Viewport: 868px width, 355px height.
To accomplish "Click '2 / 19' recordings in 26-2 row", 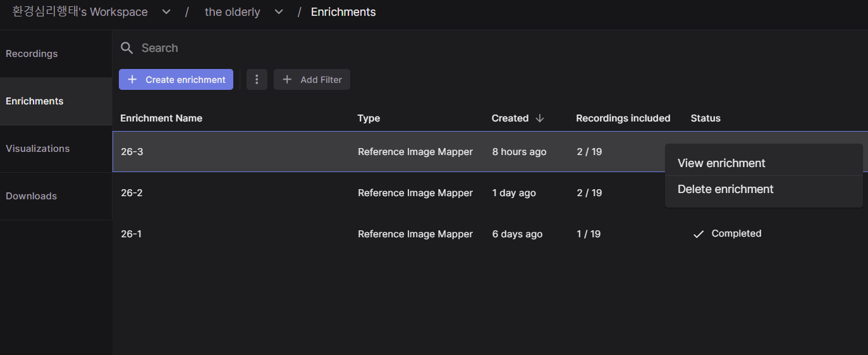I will coord(589,193).
